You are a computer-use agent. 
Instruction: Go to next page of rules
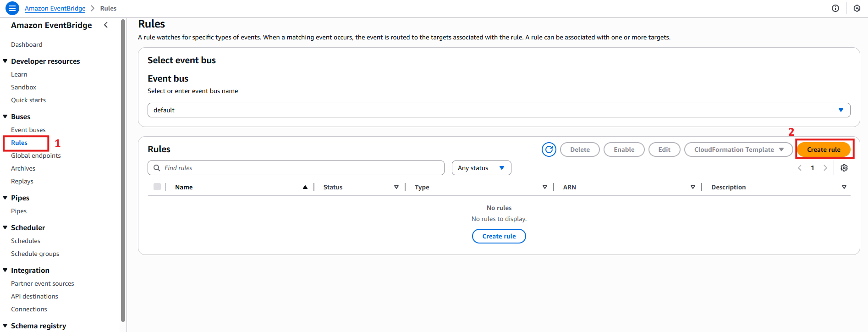tap(825, 168)
